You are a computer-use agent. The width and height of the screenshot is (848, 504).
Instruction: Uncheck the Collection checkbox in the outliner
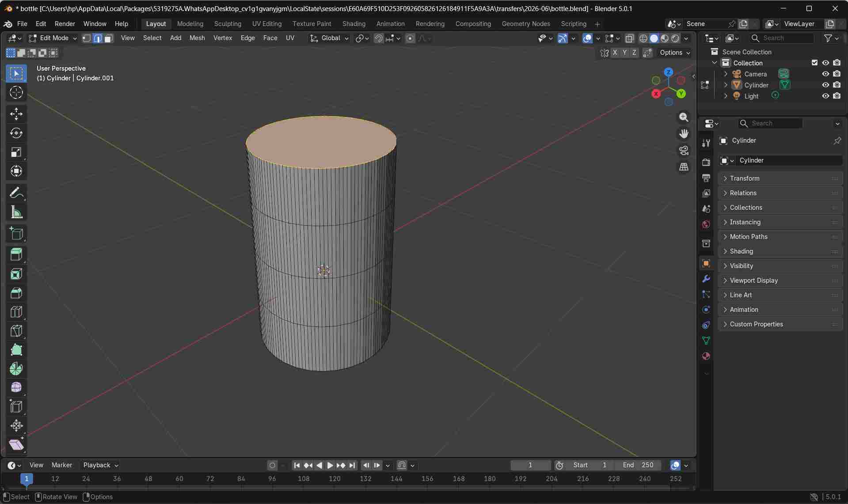coord(815,63)
